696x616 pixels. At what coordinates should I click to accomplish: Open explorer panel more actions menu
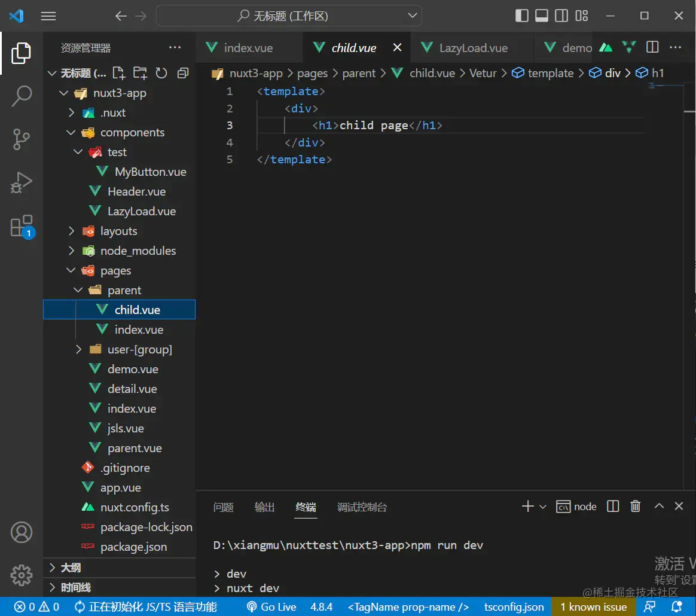pos(175,47)
